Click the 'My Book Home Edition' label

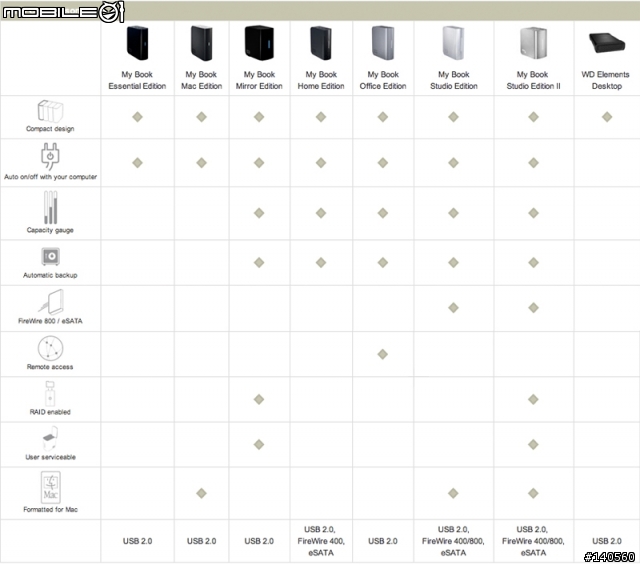coord(321,80)
